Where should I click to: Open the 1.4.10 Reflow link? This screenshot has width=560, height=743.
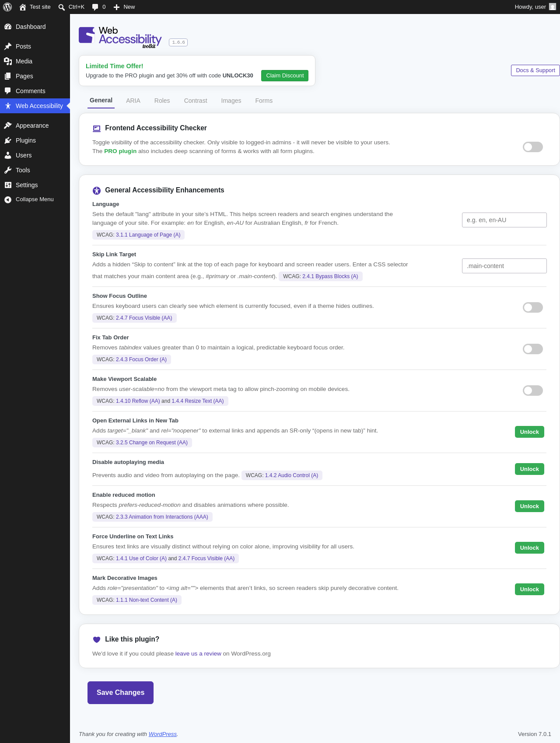(138, 401)
